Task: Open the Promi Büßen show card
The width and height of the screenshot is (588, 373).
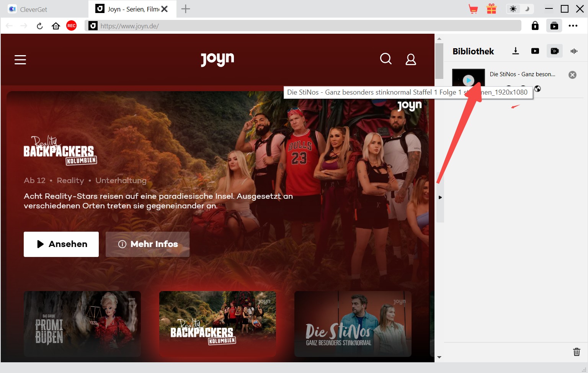Action: click(82, 324)
